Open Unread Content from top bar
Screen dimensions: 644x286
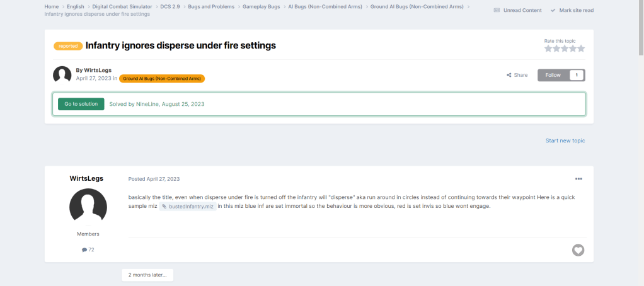[517, 10]
